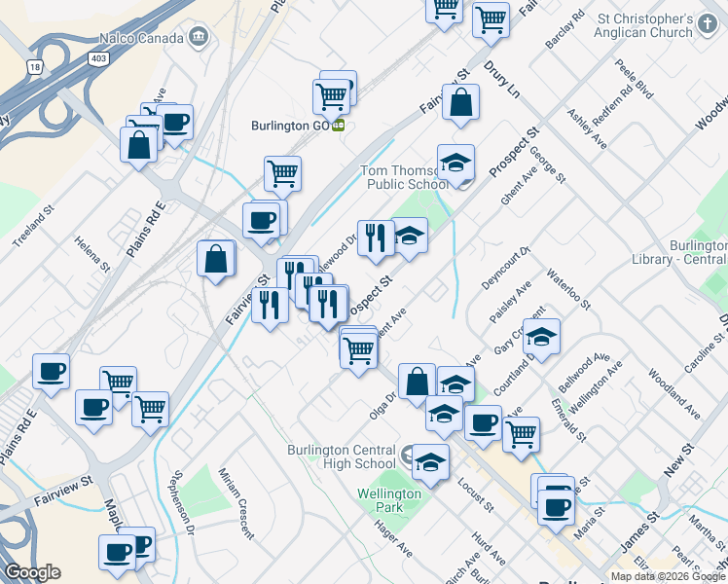The height and width of the screenshot is (584, 728).
Task: Select the Waterloo St street label
Action: click(568, 289)
